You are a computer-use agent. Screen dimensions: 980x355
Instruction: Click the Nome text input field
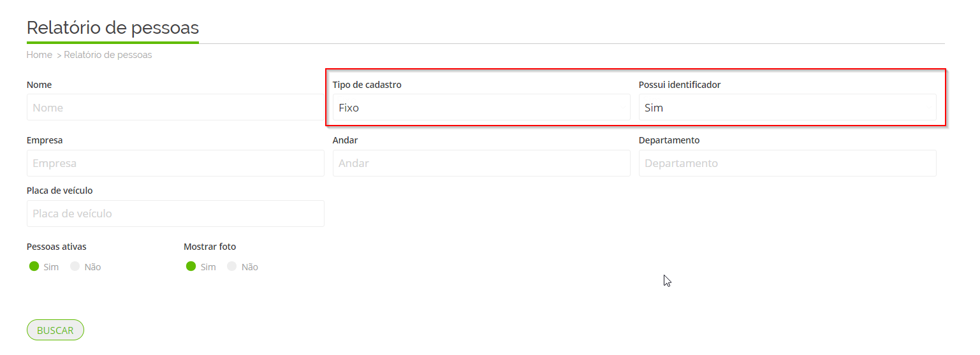[x=175, y=108]
